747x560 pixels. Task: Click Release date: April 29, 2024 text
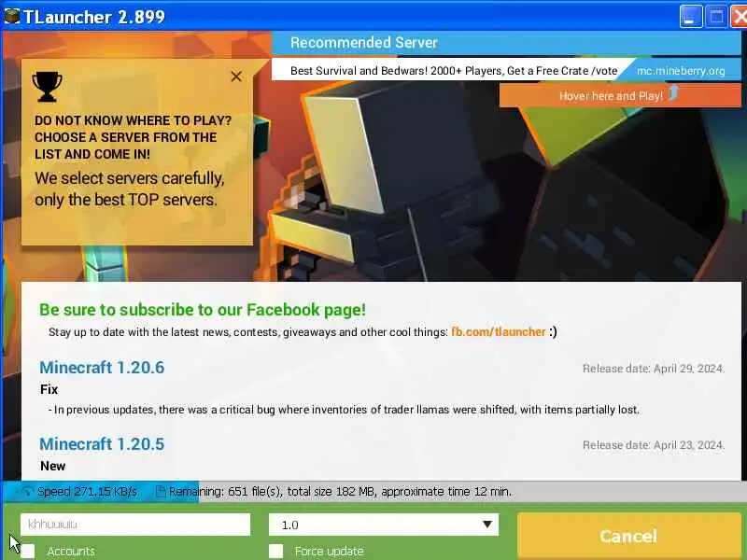click(x=653, y=369)
